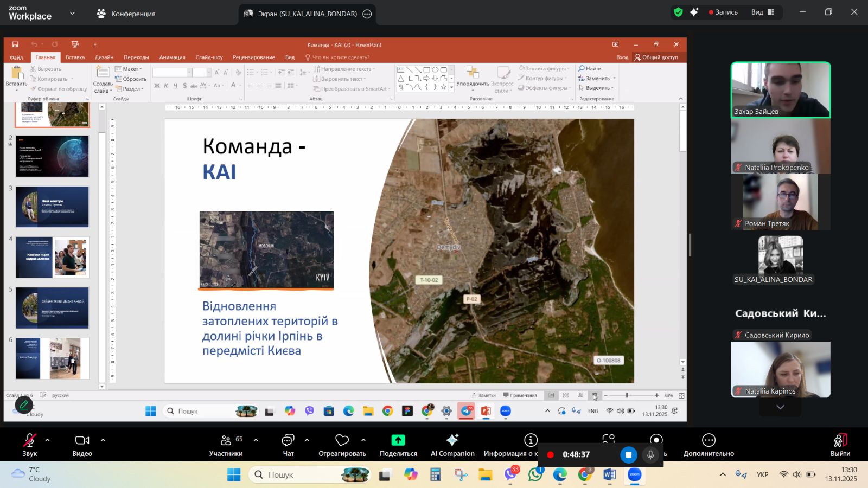Click the React heart icon
The width and height of the screenshot is (868, 488).
tap(342, 440)
